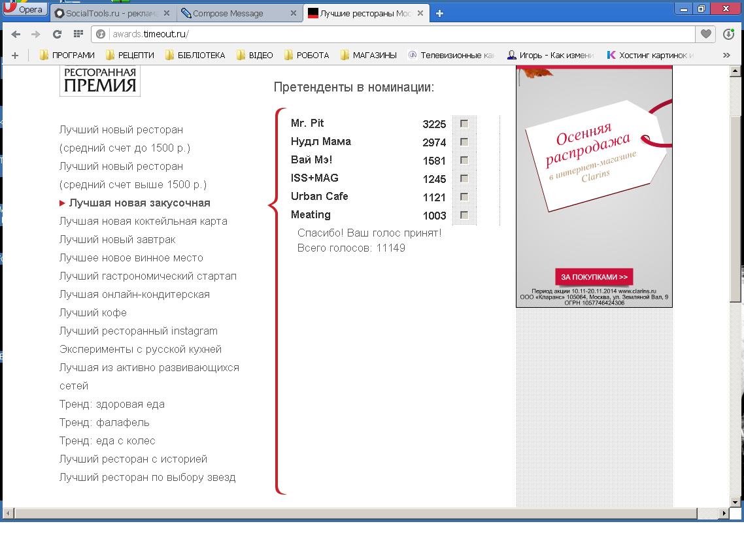Close the Compose Message tab
The image size is (744, 560).
[x=294, y=13]
